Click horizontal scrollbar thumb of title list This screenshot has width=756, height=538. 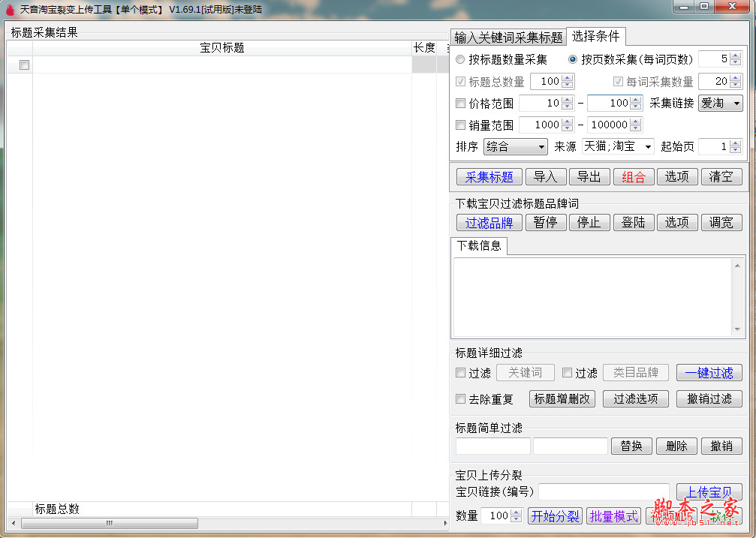[x=110, y=523]
